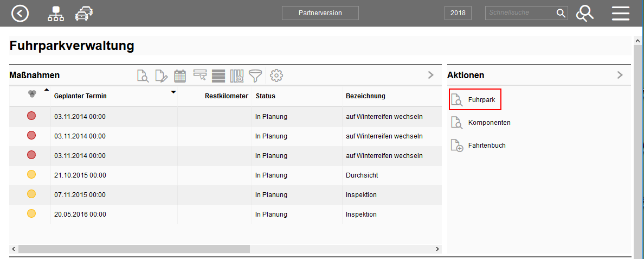The height and width of the screenshot is (259, 644).
Task: Expand the Maßnahmen panel chevron
Action: click(431, 75)
